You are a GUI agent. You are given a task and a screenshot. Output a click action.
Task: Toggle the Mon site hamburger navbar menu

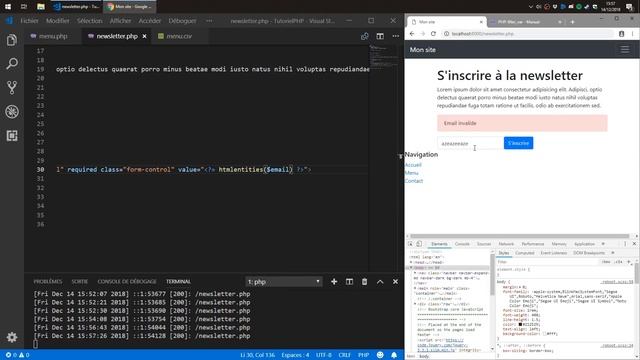624,50
